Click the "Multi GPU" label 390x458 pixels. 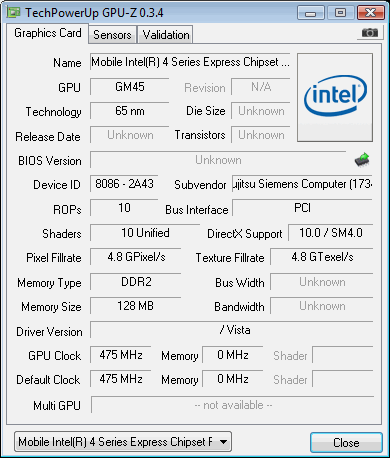click(57, 406)
